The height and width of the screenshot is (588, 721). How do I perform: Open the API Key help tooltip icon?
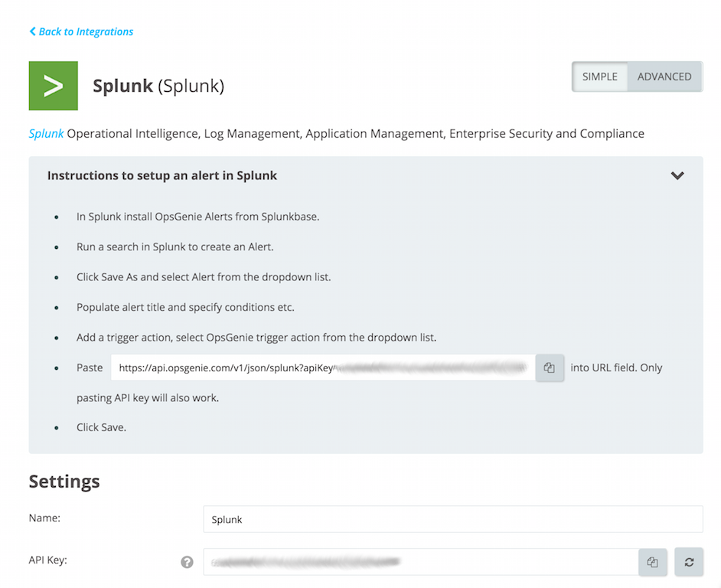[186, 562]
